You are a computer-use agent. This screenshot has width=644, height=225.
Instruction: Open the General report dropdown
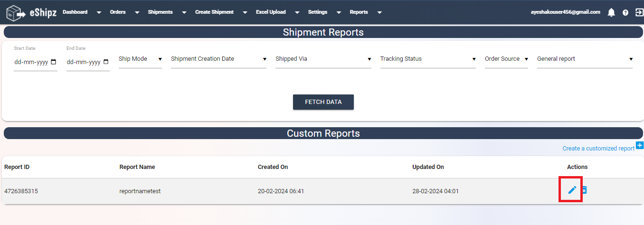click(x=585, y=59)
